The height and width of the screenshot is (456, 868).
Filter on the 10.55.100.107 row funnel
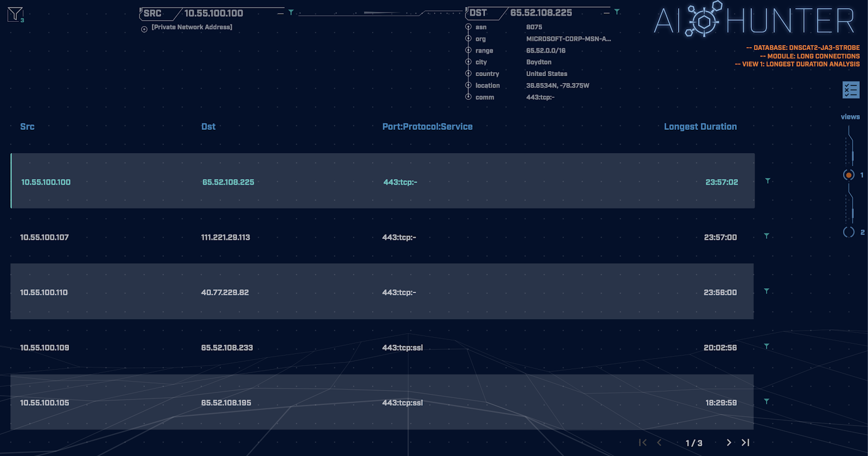[767, 236]
